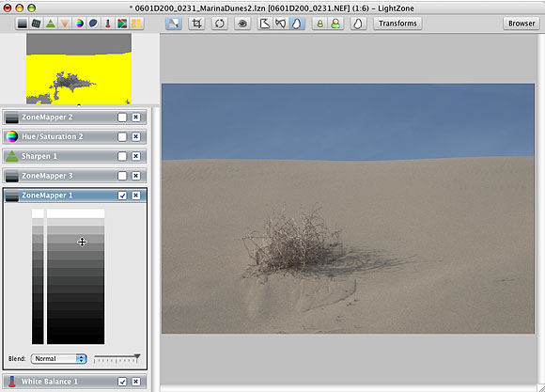Viewport: 545px width, 392px height.
Task: Add White Balance tool (thermometer icon)
Action: point(108,24)
